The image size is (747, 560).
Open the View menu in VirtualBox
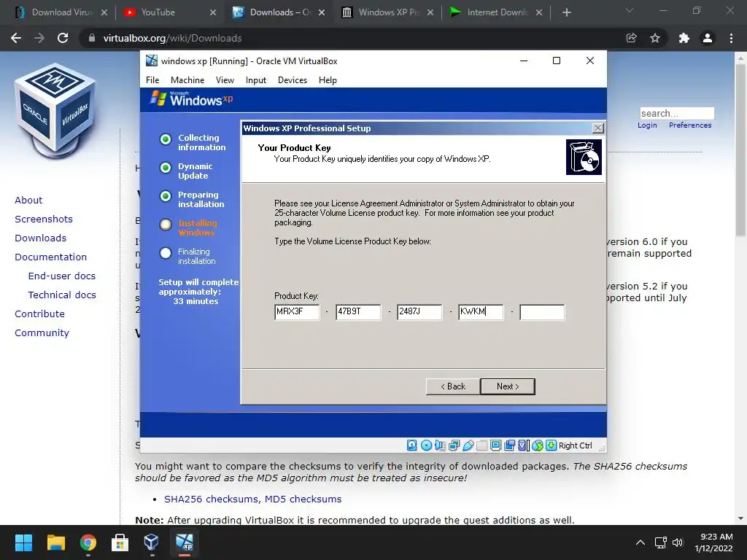click(x=225, y=80)
